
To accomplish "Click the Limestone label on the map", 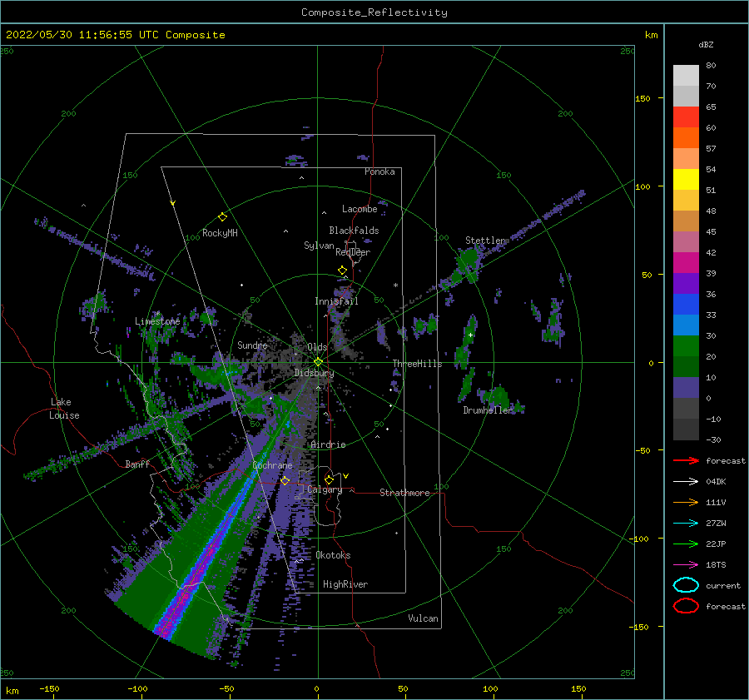I will tap(157, 321).
